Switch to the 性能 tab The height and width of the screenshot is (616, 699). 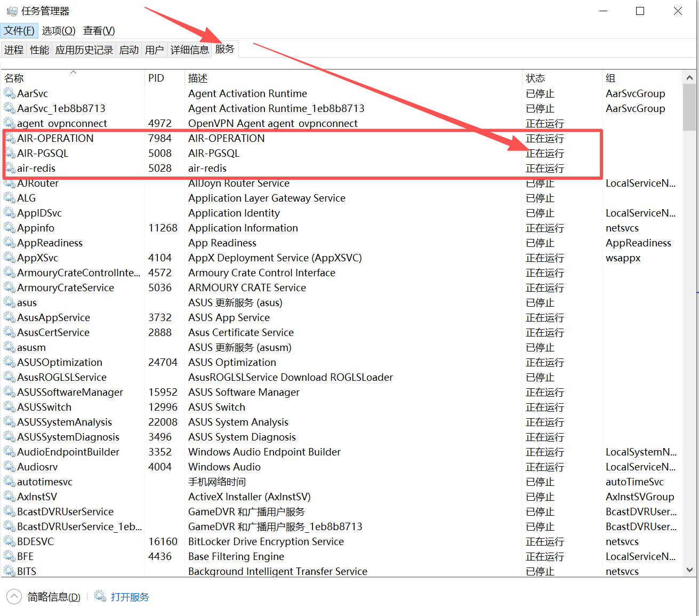click(x=39, y=50)
